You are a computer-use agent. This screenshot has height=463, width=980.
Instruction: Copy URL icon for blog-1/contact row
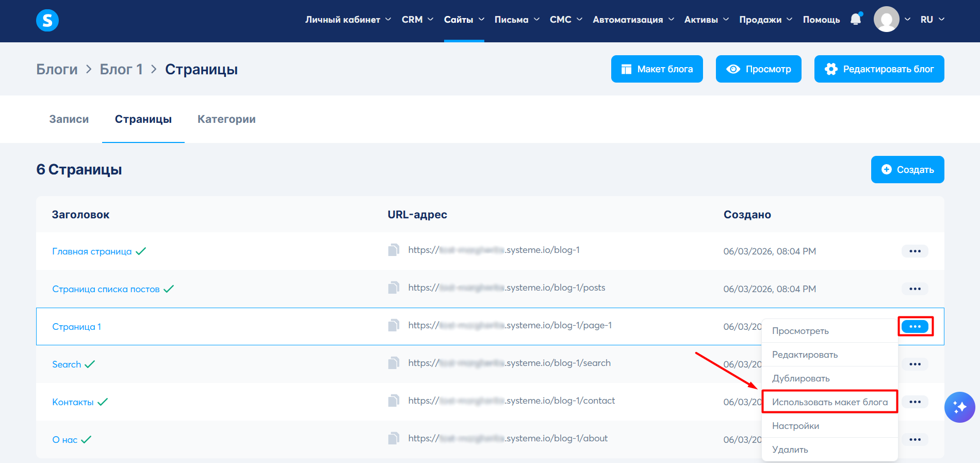pyautogui.click(x=394, y=401)
